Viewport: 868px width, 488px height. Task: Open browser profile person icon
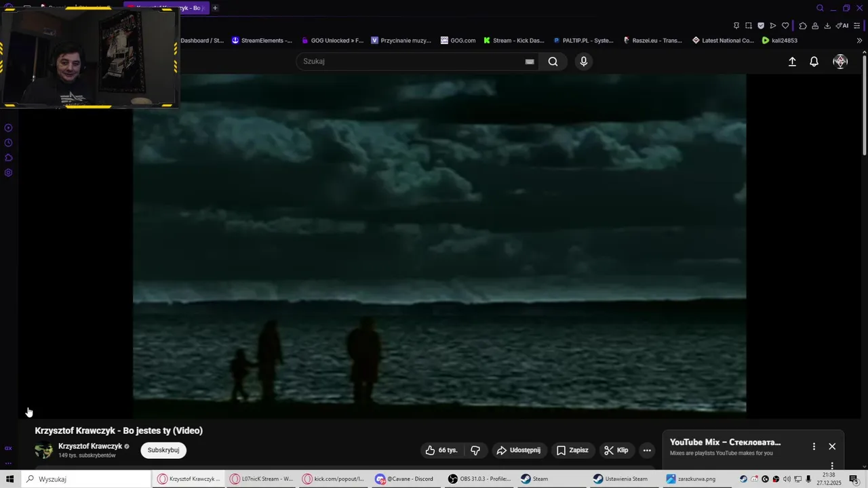pos(815,26)
